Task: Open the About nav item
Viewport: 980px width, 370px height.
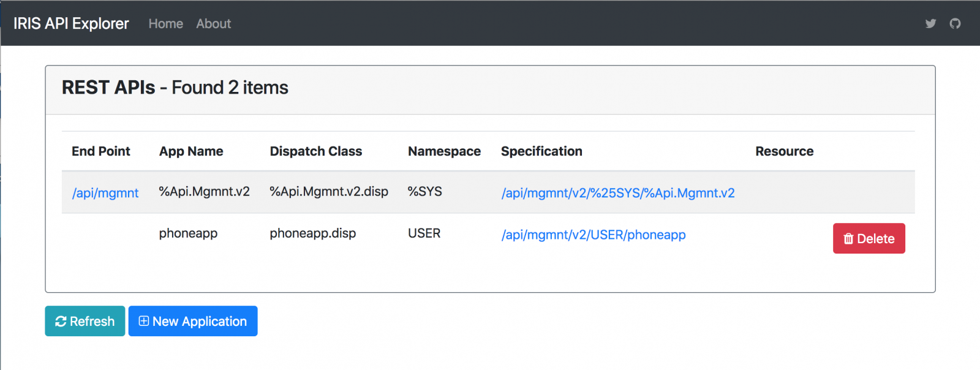Action: point(213,24)
